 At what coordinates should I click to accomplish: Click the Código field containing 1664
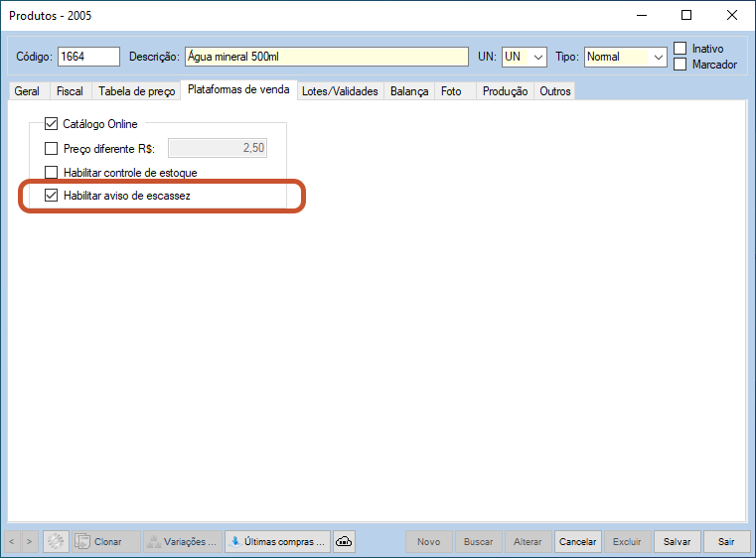point(88,57)
